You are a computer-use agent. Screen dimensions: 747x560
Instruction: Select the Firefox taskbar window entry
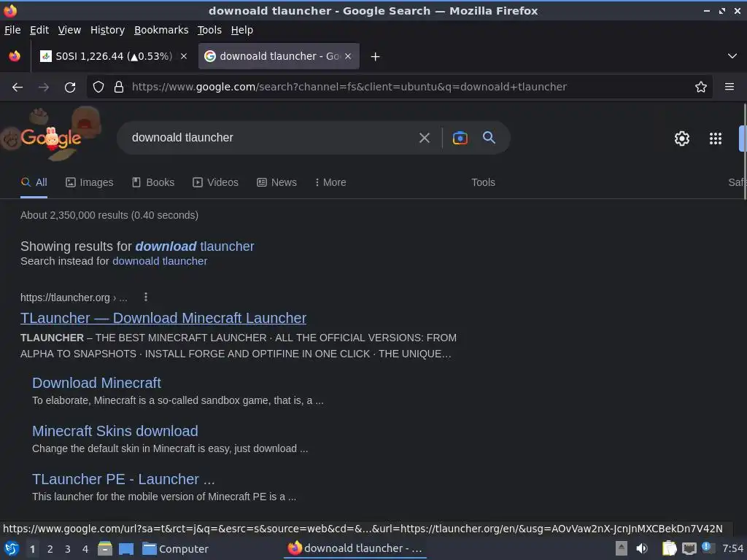click(355, 548)
